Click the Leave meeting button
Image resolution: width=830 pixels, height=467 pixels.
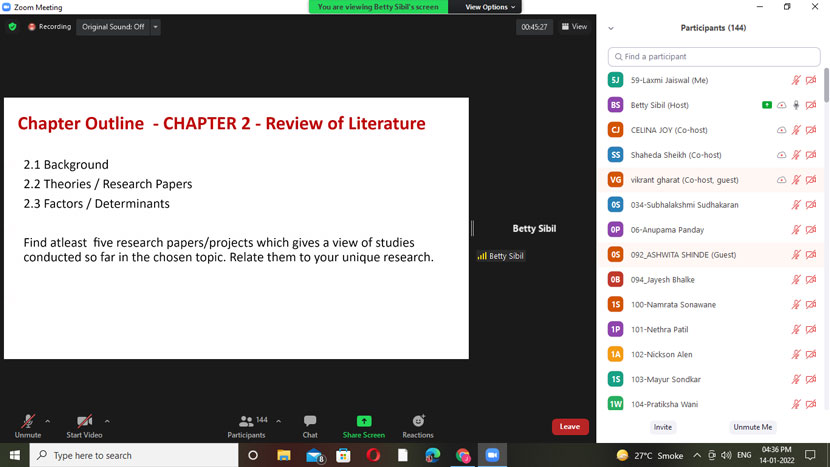(x=569, y=427)
